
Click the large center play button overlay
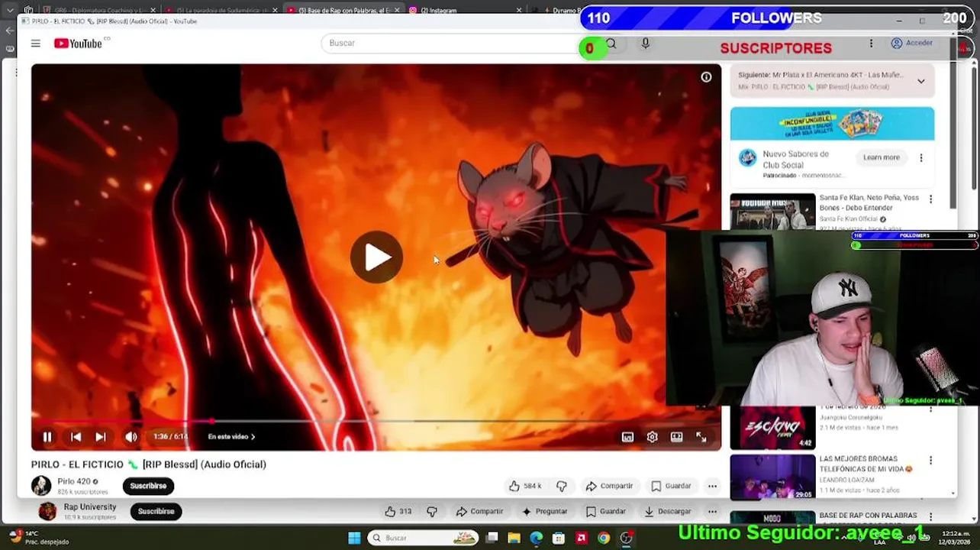point(376,257)
